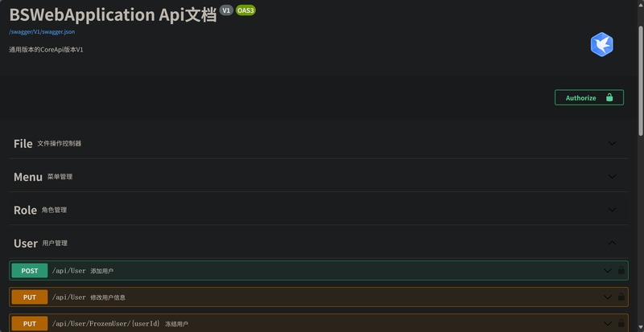The height and width of the screenshot is (332, 644).
Task: Click the OAS3 badge
Action: 246,10
